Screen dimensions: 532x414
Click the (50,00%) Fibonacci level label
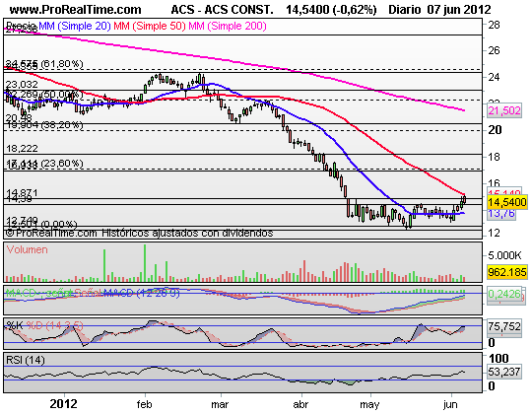tap(62, 95)
